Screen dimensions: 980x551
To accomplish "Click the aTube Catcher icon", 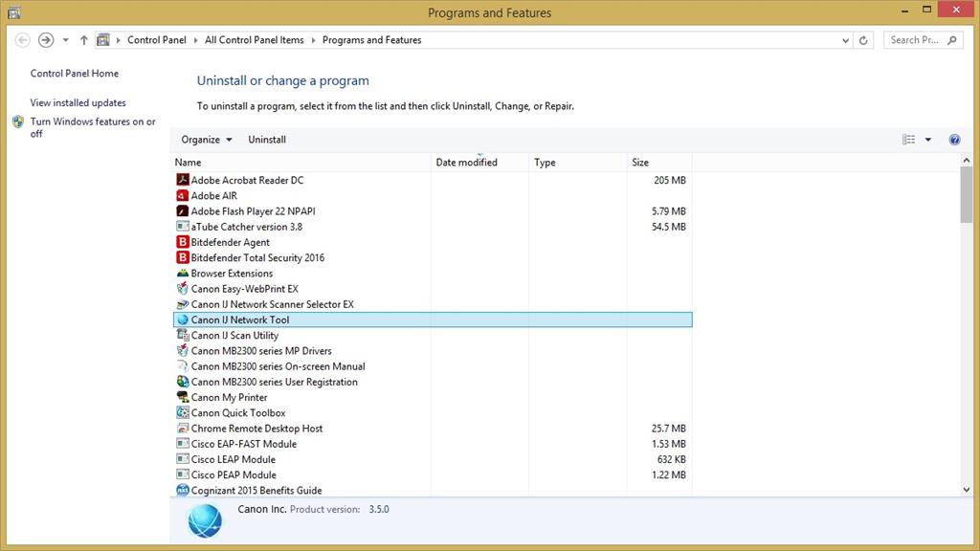I will pos(183,226).
